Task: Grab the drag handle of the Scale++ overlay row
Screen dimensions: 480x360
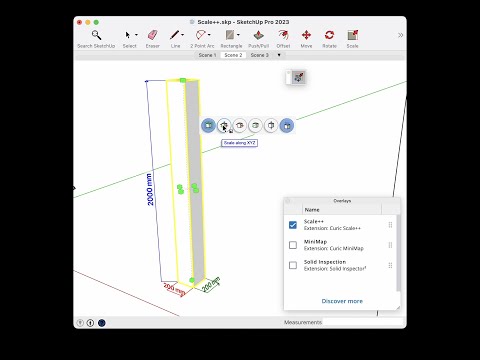Action: pos(390,225)
